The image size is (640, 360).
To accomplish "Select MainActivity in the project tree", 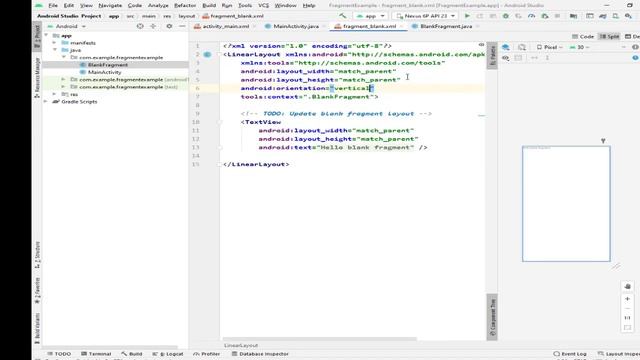I will point(104,72).
